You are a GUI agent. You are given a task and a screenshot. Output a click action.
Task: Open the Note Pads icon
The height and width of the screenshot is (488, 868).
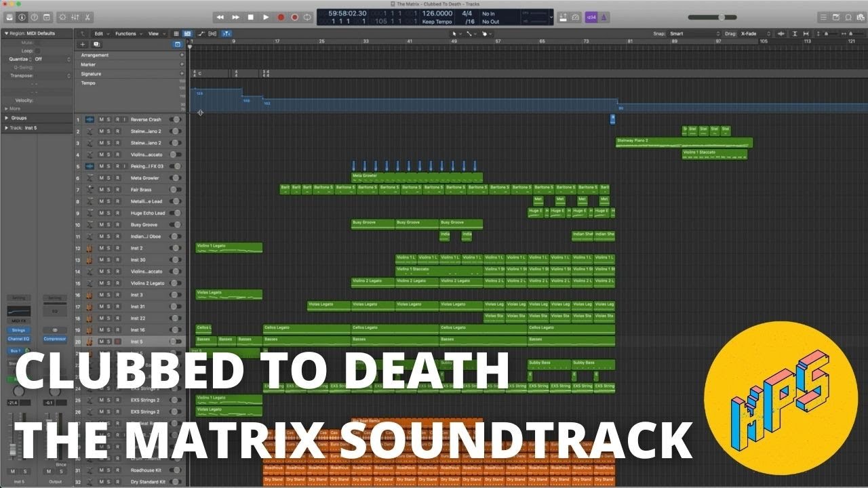pyautogui.click(x=835, y=17)
